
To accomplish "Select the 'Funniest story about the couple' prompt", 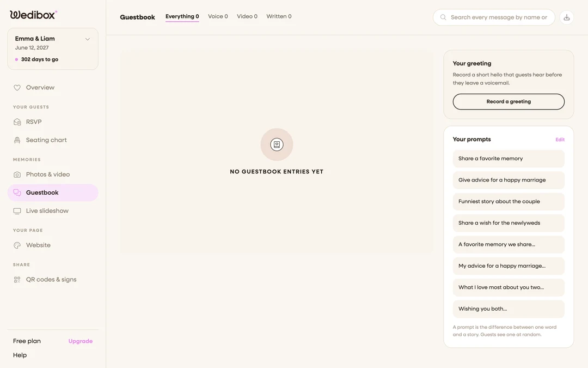I will click(509, 202).
